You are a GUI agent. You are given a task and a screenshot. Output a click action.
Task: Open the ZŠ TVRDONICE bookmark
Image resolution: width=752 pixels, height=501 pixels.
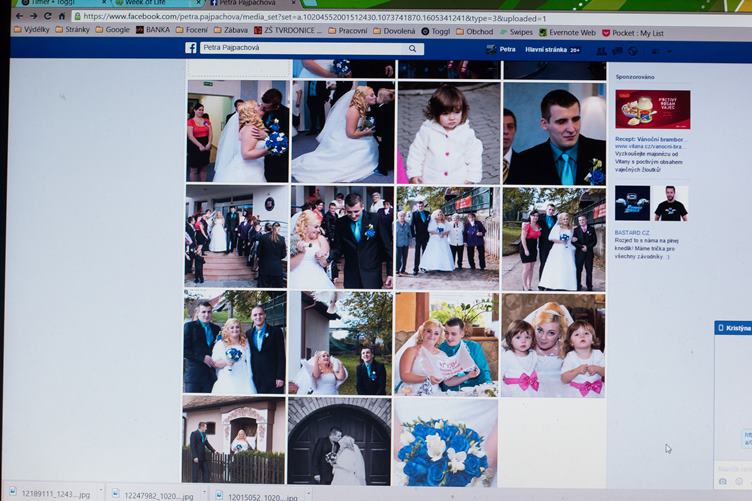(x=288, y=31)
